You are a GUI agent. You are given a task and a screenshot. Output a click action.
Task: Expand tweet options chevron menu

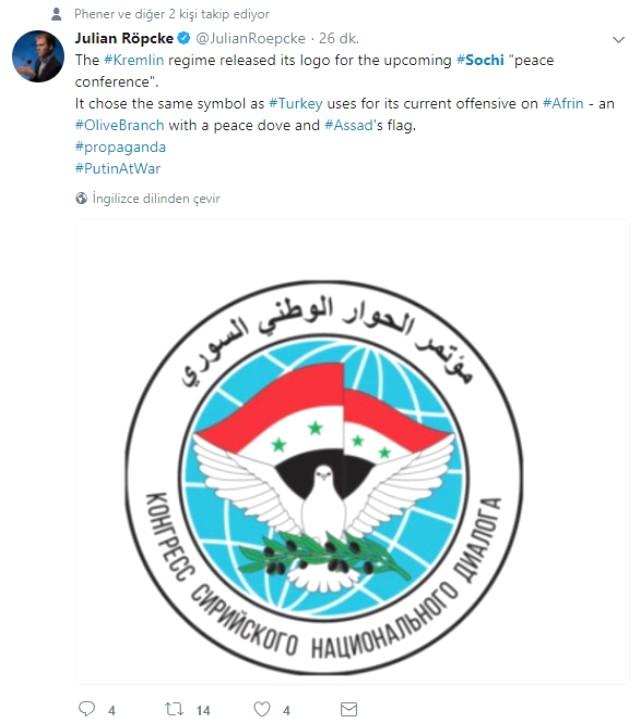click(x=618, y=40)
